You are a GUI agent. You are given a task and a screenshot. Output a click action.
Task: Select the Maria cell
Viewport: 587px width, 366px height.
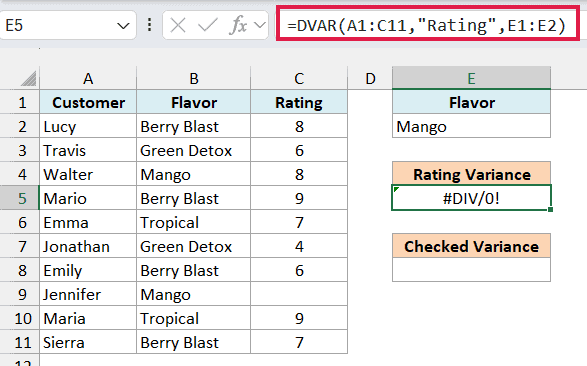click(x=88, y=318)
